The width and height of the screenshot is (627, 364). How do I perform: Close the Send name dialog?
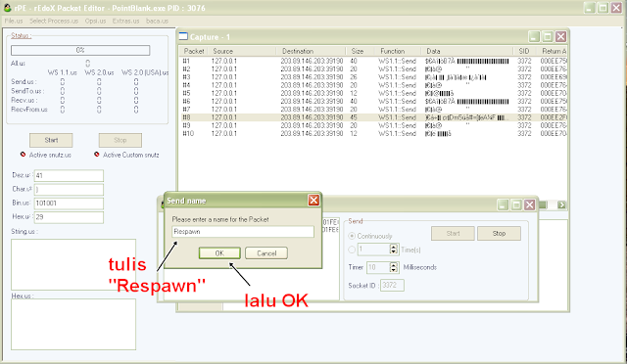tap(313, 201)
